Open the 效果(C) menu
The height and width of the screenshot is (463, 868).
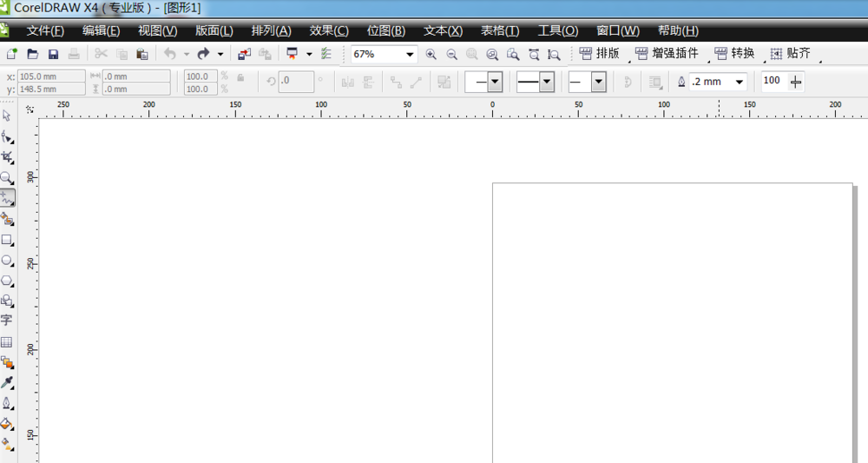(x=329, y=30)
